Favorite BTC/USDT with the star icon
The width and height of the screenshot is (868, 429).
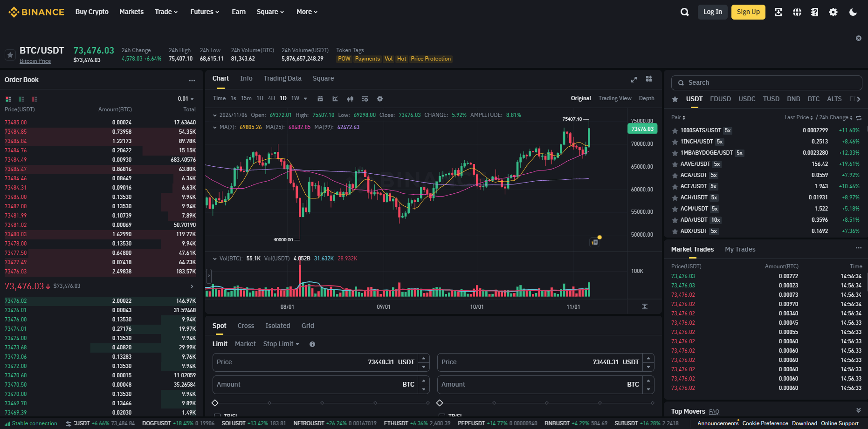coord(10,55)
